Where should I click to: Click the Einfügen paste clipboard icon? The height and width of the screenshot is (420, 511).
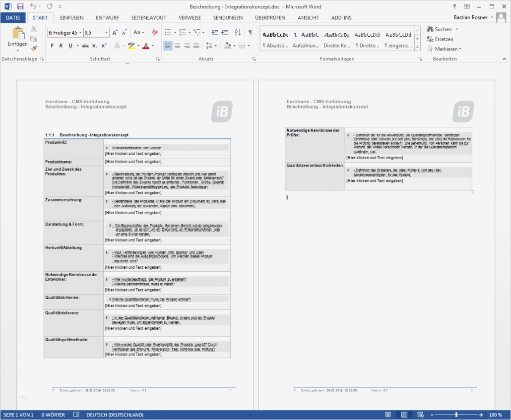click(x=18, y=33)
